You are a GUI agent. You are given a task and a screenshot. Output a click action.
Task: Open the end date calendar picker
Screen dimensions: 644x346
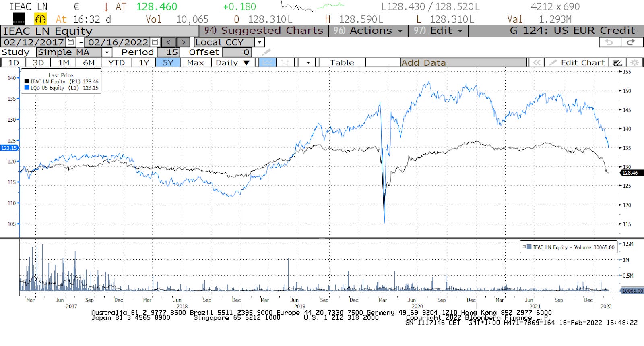point(155,42)
